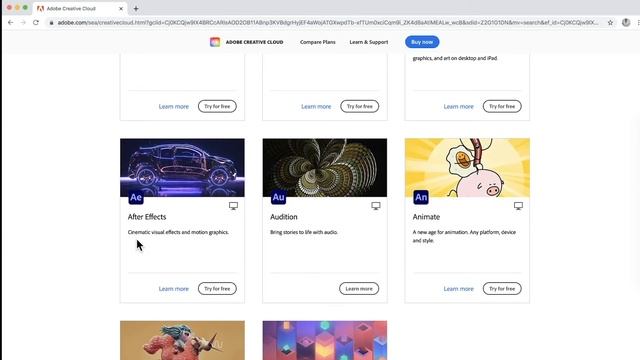Screen dimensions: 640x360
Task: Open a new browser tab with plus
Action: [x=136, y=9]
